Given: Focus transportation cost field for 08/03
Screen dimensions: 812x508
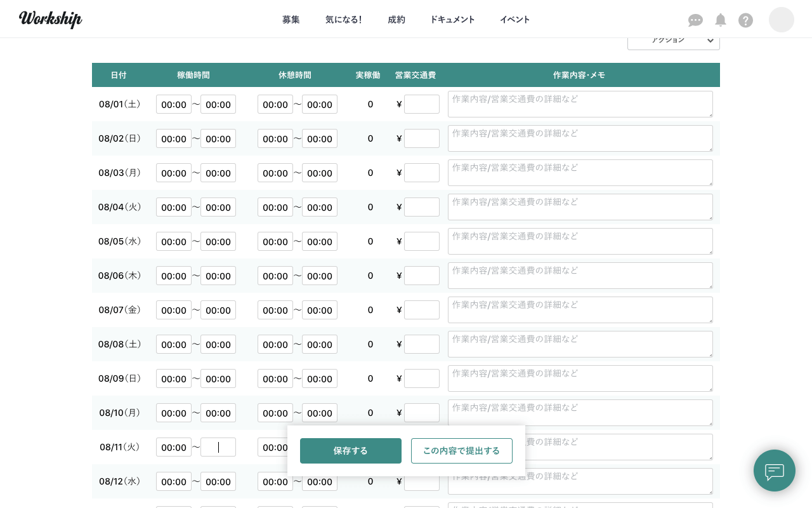Looking at the screenshot, I should pyautogui.click(x=422, y=173).
